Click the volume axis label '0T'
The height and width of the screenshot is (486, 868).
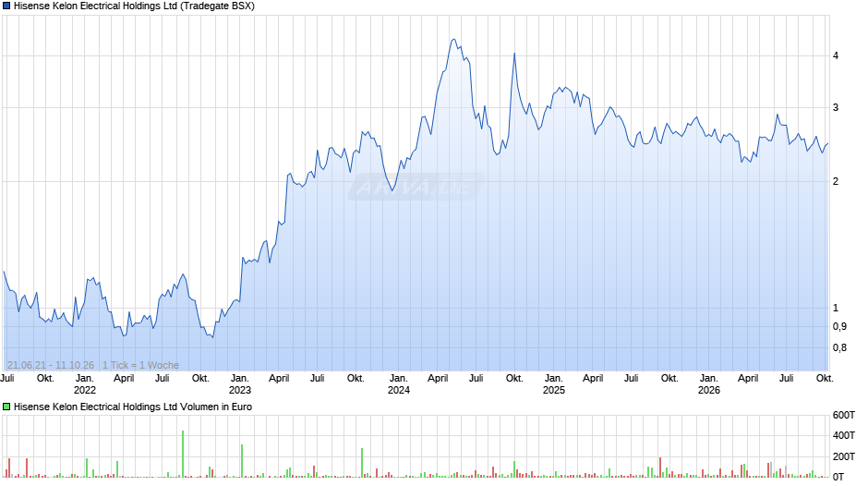838,477
